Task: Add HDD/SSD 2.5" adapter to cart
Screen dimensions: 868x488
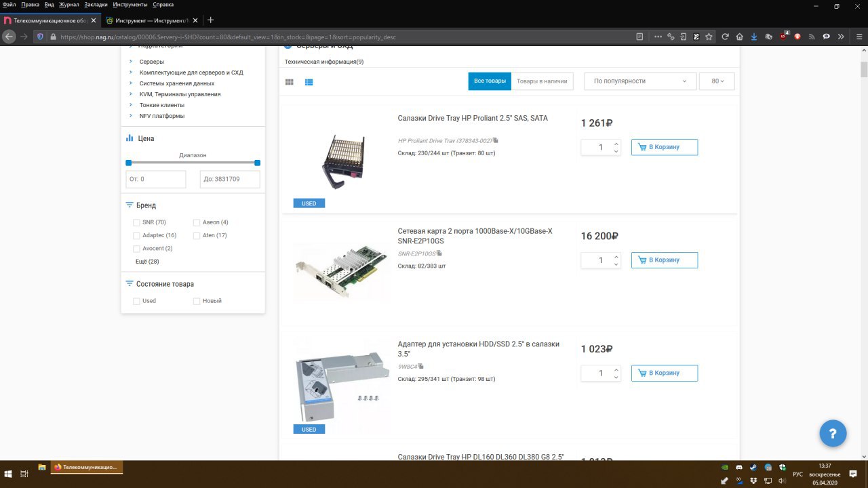Action: (665, 373)
